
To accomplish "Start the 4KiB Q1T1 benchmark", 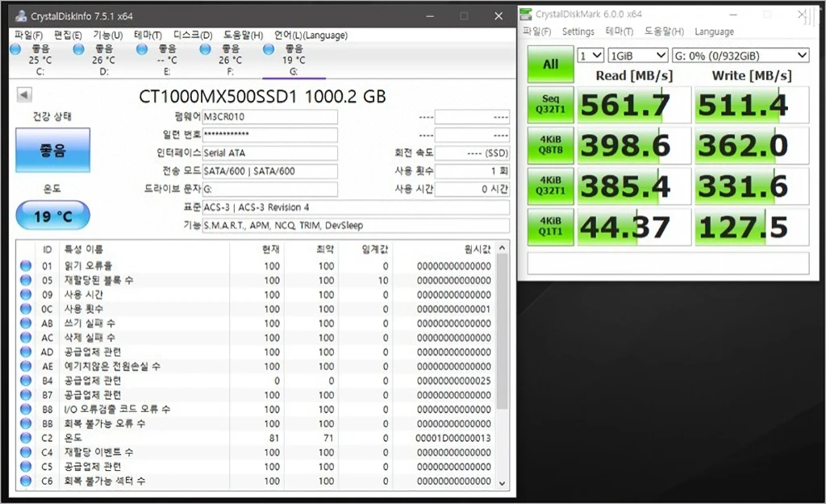I will click(550, 227).
